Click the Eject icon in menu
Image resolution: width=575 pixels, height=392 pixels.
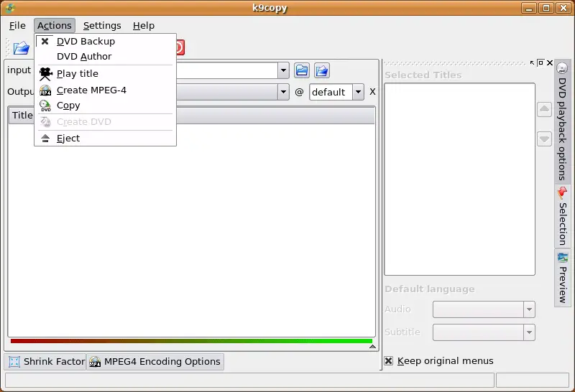45,139
